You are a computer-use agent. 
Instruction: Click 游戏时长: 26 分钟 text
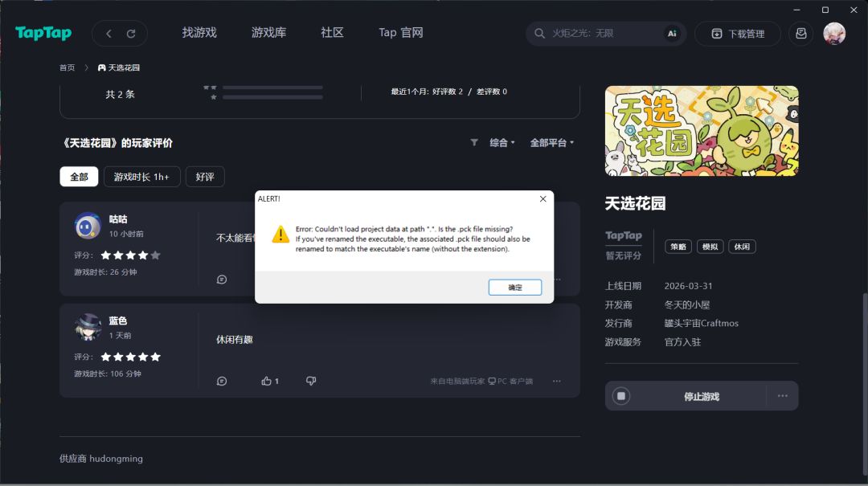coord(105,272)
